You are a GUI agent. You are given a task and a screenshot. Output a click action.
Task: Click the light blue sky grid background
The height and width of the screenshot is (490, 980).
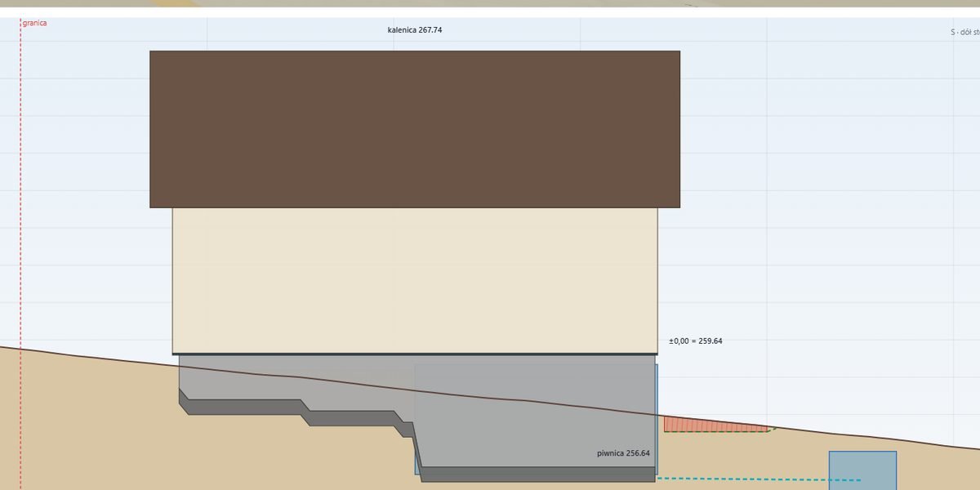click(x=817, y=204)
